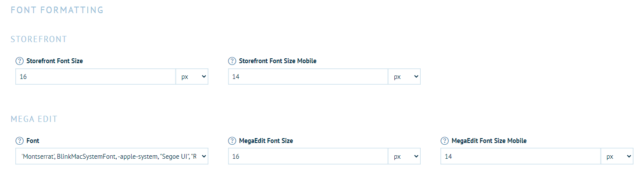Expand the MegaEdit Font Size Mobile unit selector
Image resolution: width=644 pixels, height=182 pixels.
click(617, 157)
